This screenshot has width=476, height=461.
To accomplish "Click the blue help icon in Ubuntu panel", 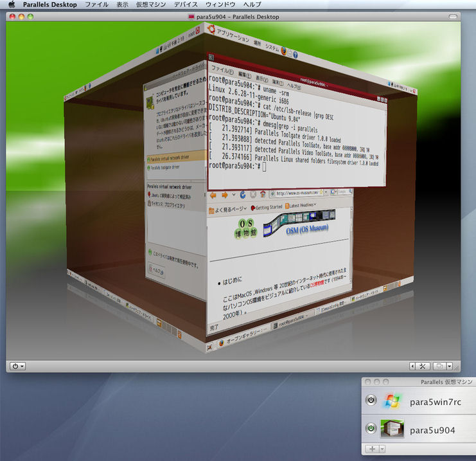I will tap(295, 55).
